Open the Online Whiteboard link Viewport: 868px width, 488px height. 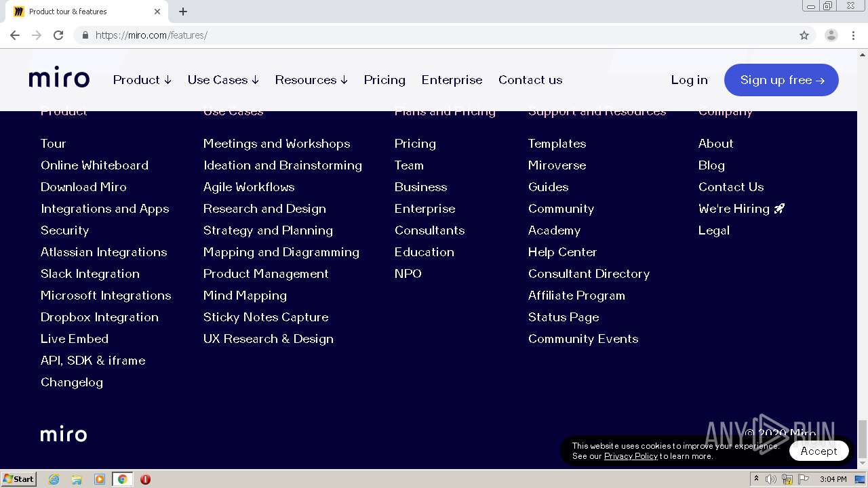coord(94,165)
